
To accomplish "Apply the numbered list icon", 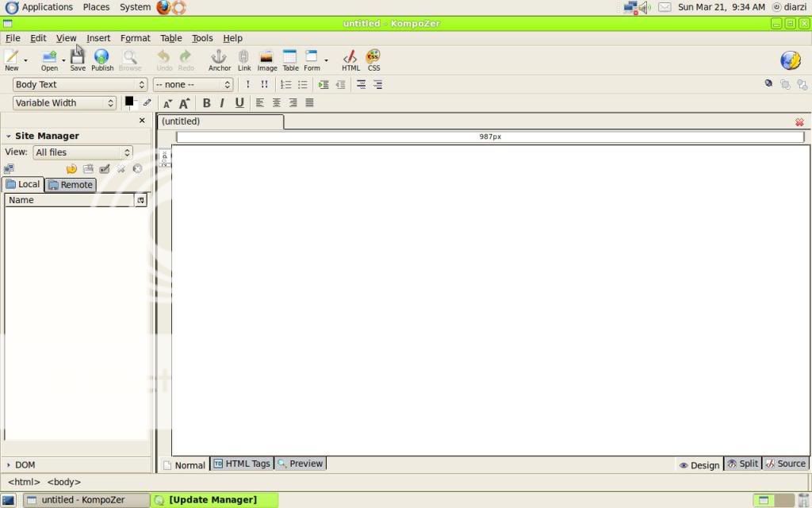I will 285,84.
